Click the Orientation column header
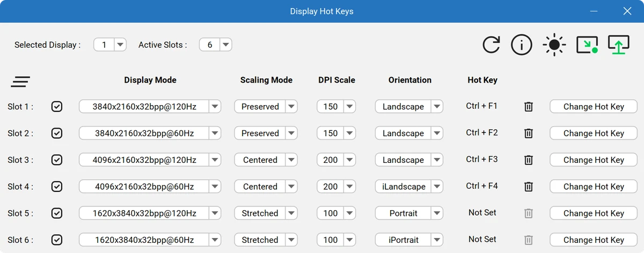The image size is (644, 253). tap(410, 80)
